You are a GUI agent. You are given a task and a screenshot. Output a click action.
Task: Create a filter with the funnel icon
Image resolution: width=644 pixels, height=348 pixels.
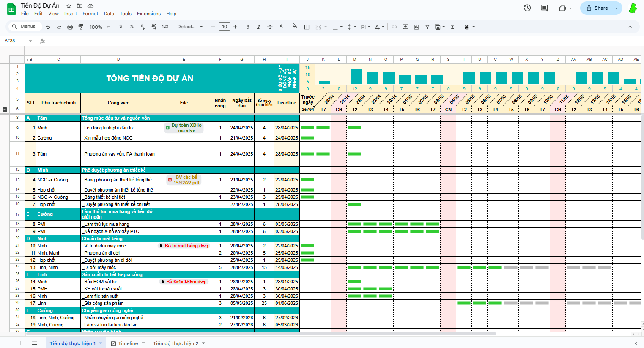point(428,27)
